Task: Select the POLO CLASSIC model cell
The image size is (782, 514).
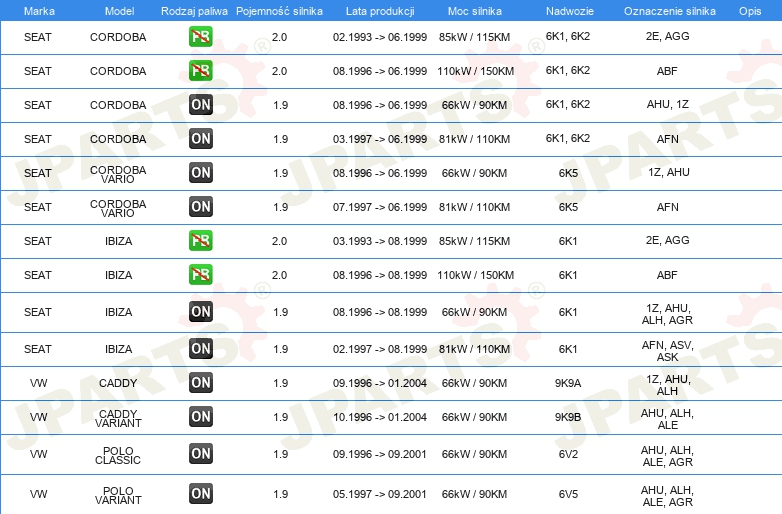Action: (118, 455)
